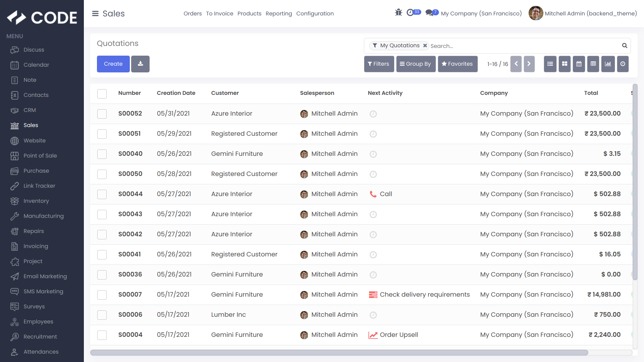
Task: Tick the checkbox for S00044 row
Action: pos(102,194)
